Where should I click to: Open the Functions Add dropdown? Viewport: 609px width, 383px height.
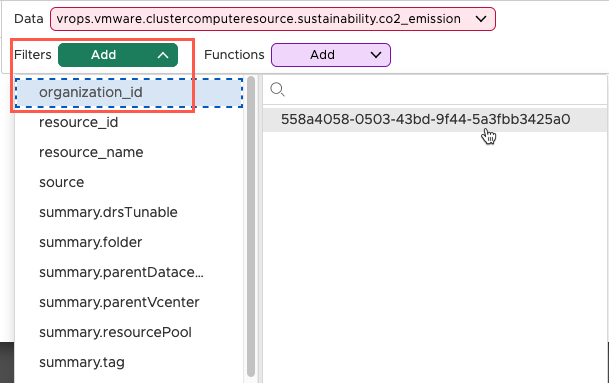[x=331, y=55]
